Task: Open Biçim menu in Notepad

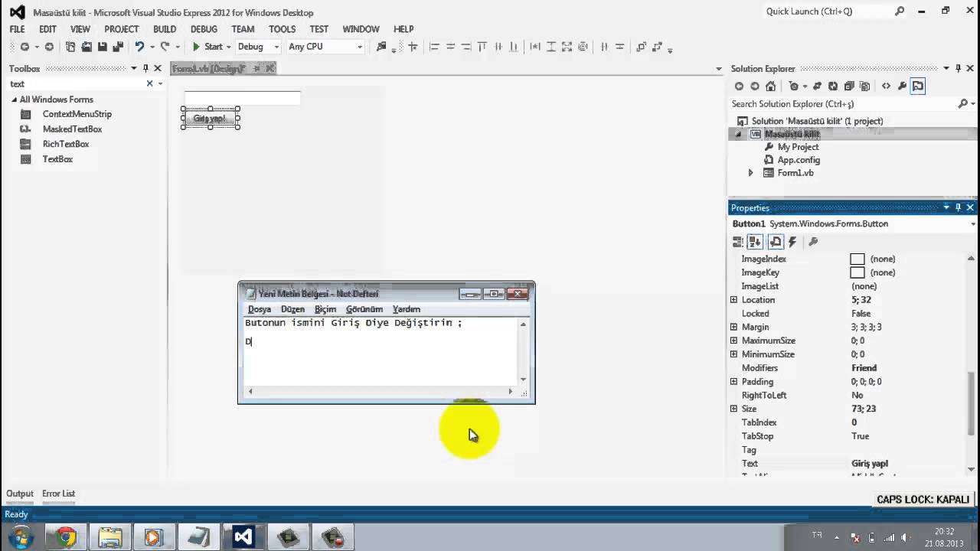Action: pos(325,309)
